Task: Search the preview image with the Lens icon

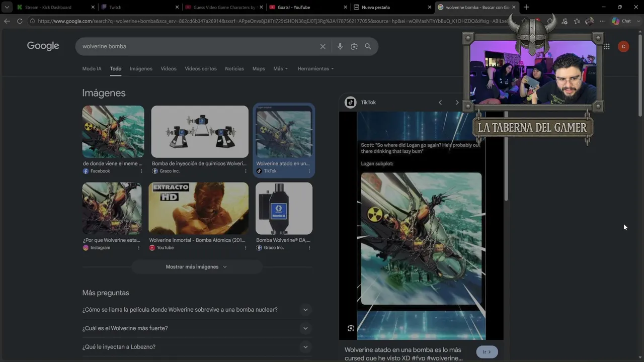Action: (x=351, y=328)
